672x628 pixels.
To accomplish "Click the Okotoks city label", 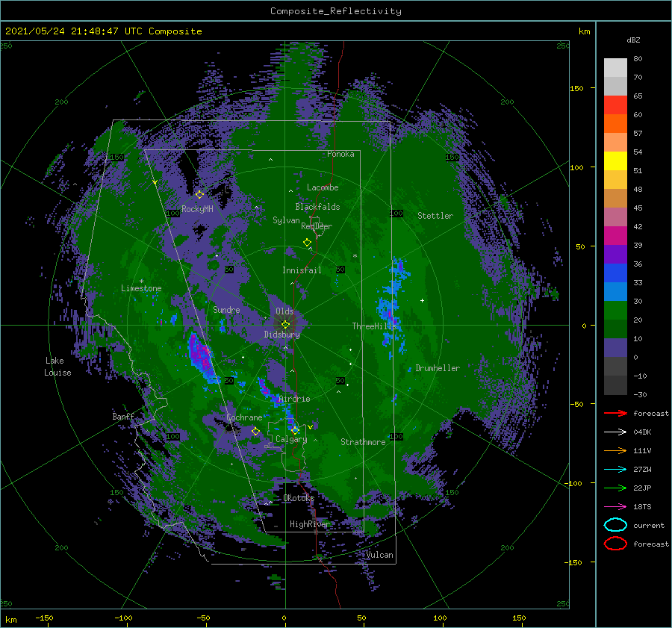I will click(x=299, y=497).
